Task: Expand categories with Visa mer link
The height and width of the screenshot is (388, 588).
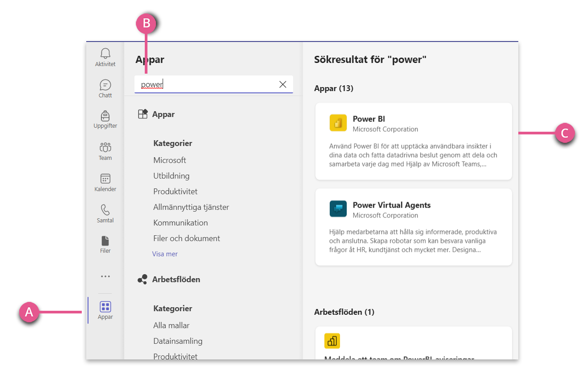Action: [165, 254]
